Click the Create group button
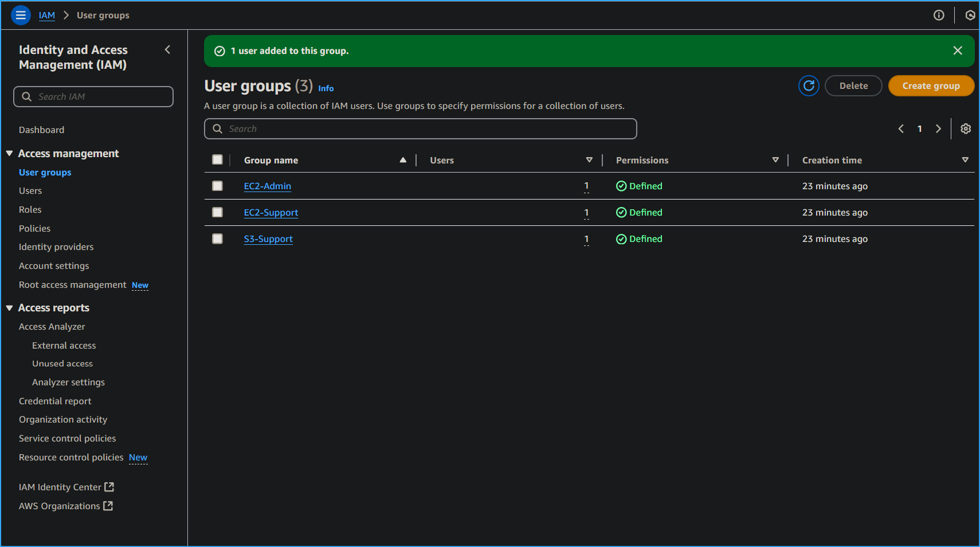 coord(931,85)
